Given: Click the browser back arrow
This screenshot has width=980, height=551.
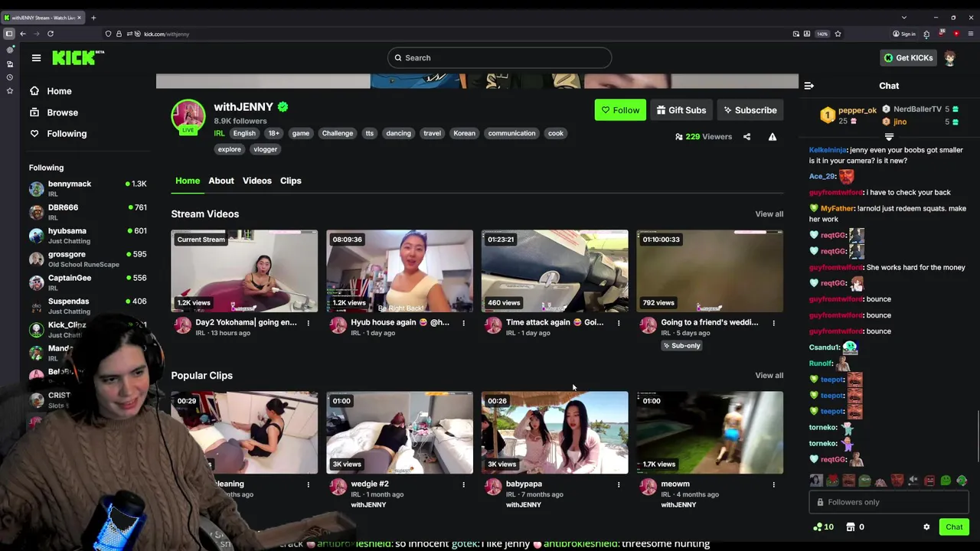Looking at the screenshot, I should (x=23, y=34).
